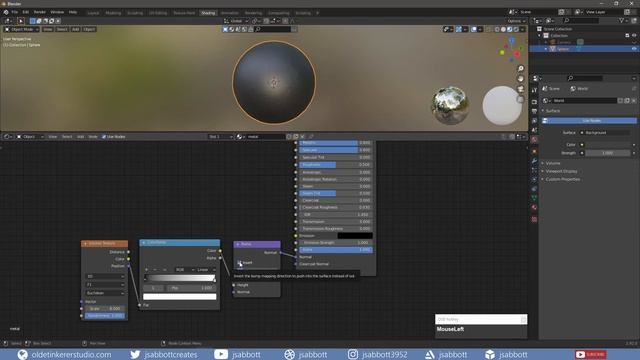Open the viewport Select menu
640x360 pixels.
tap(62, 29)
